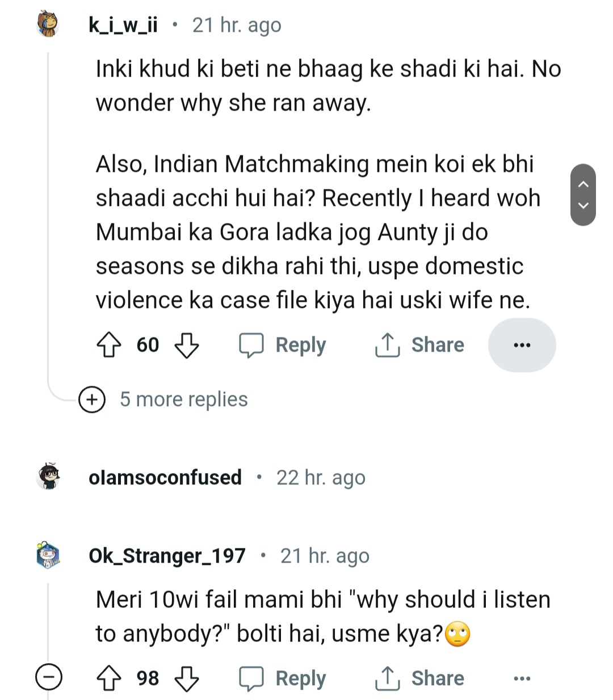Screen dimensions: 613x700
Task: Tap the k_i_w_ii avatar image
Action: click(x=48, y=25)
